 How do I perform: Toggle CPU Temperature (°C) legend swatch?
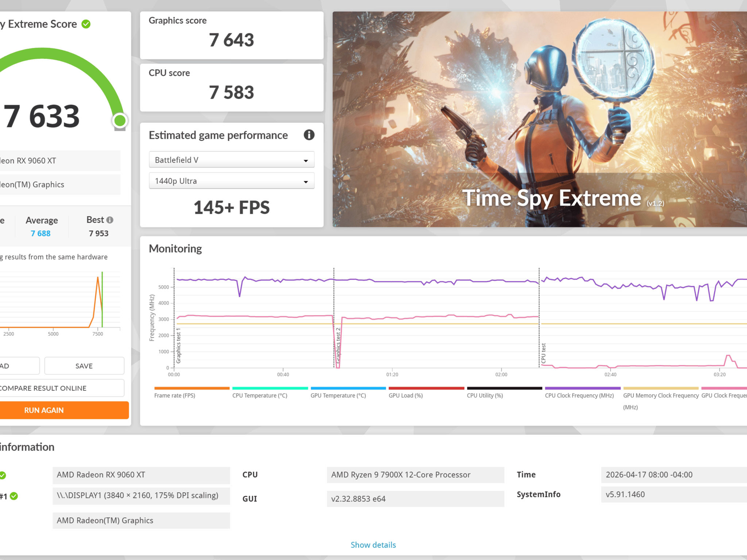[270, 388]
